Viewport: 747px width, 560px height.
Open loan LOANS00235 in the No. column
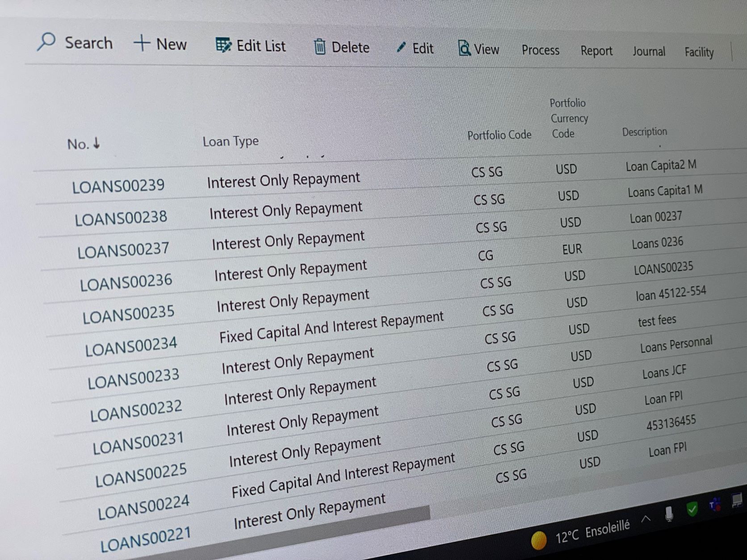129,314
